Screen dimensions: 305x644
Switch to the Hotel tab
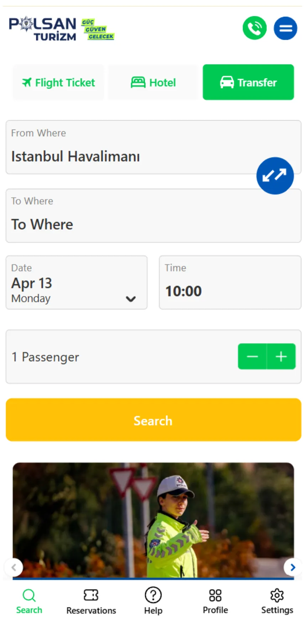click(153, 83)
